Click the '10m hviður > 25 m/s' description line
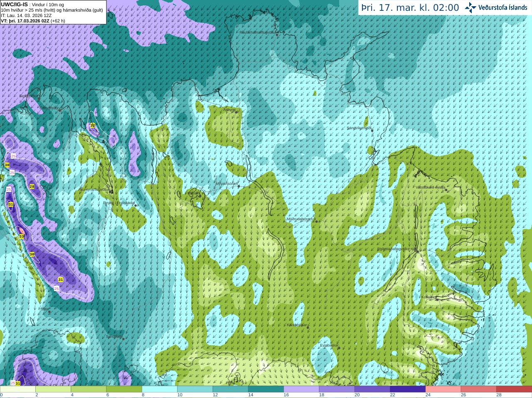 pyautogui.click(x=52, y=10)
